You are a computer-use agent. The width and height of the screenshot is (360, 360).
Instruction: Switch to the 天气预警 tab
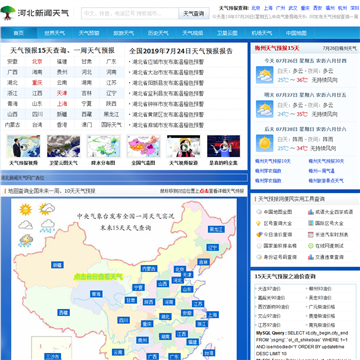point(89,33)
